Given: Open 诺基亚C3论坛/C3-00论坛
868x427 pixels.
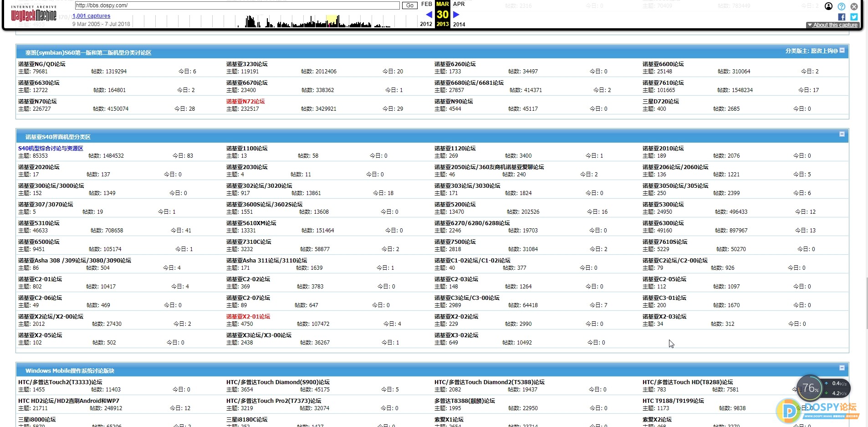Looking at the screenshot, I should [x=467, y=298].
